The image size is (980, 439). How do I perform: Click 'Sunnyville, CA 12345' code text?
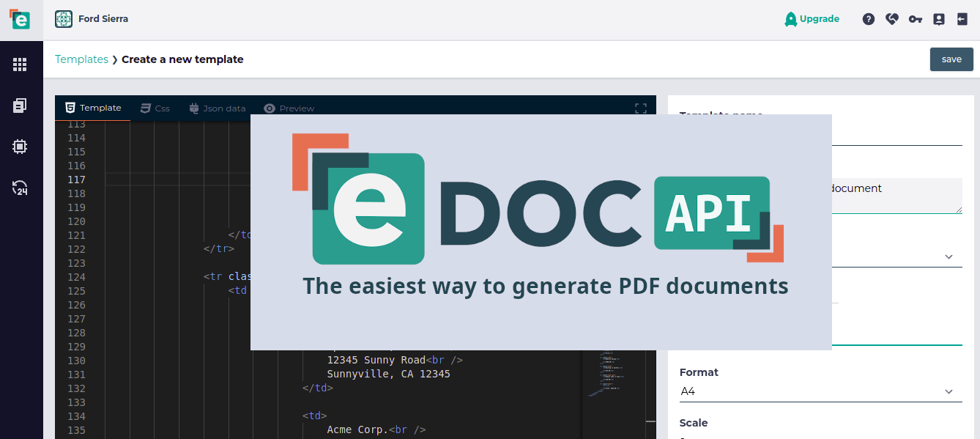pos(389,374)
